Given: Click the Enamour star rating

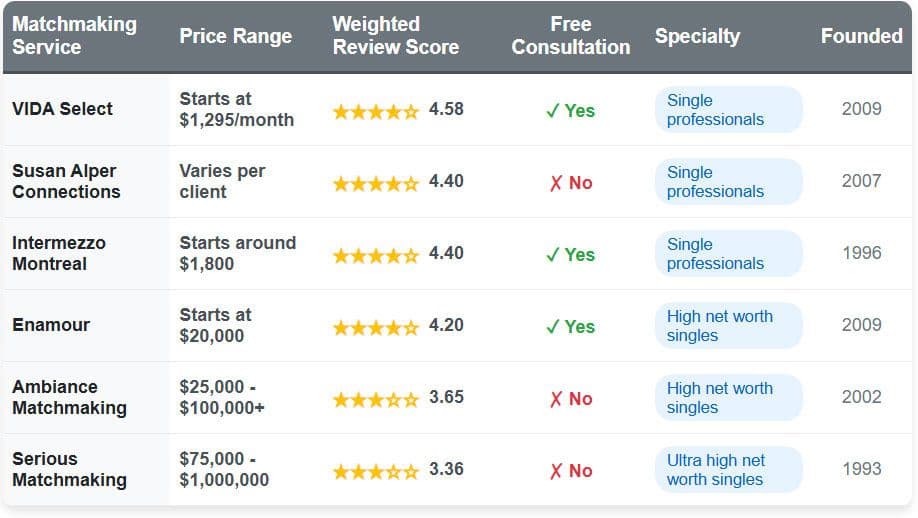Looking at the screenshot, I should (x=376, y=327).
